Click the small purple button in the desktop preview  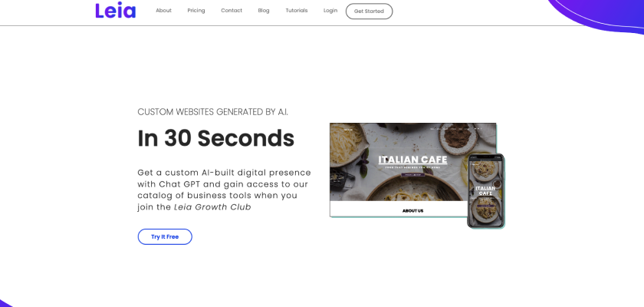(x=412, y=175)
